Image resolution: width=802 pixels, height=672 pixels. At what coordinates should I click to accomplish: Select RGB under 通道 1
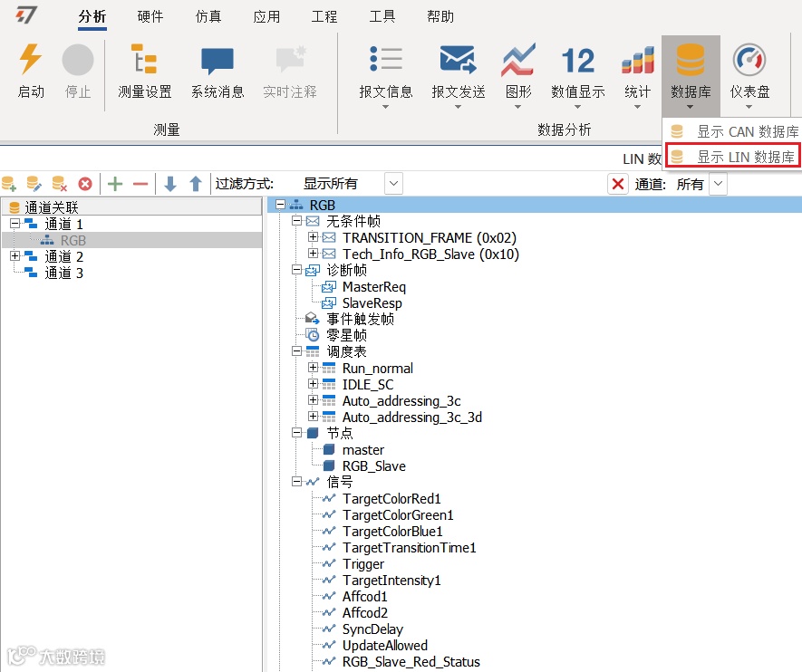click(x=72, y=240)
